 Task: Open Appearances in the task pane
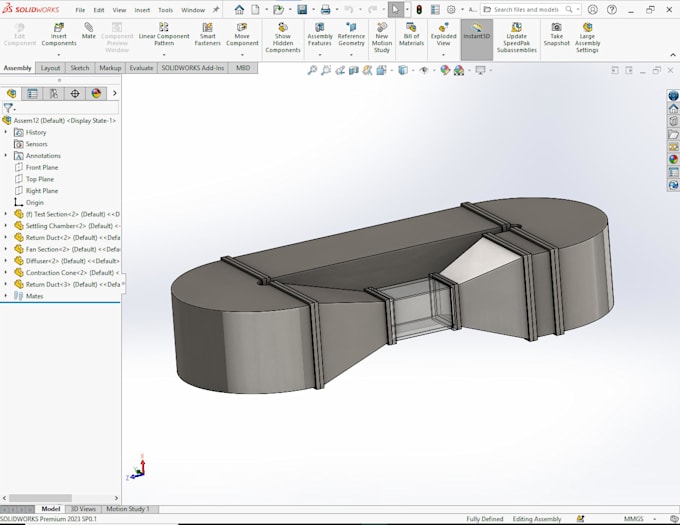(x=673, y=159)
